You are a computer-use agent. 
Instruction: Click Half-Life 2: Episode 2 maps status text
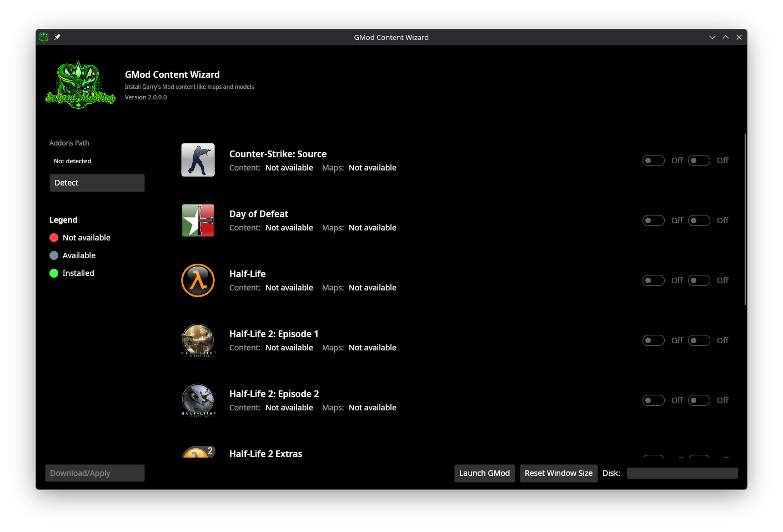tap(373, 408)
